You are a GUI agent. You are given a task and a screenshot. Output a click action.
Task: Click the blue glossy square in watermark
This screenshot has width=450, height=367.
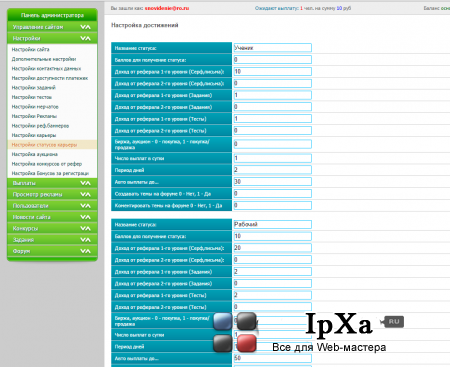coord(222,321)
